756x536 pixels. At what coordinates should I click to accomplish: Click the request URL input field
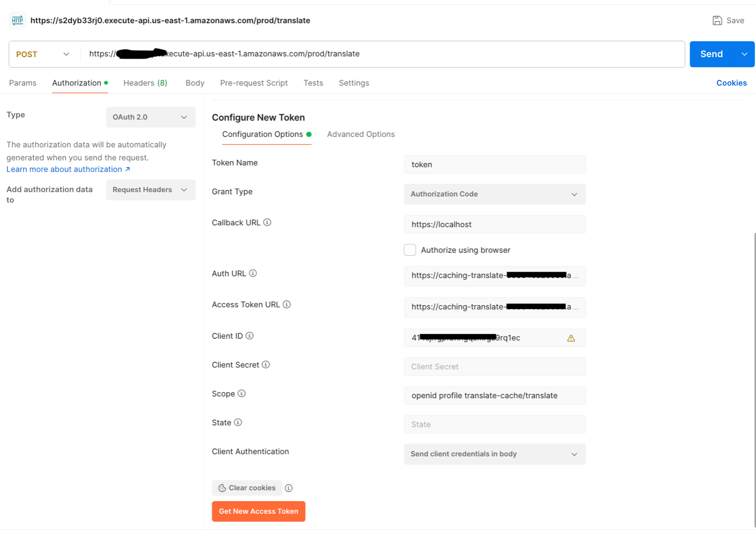(x=383, y=54)
